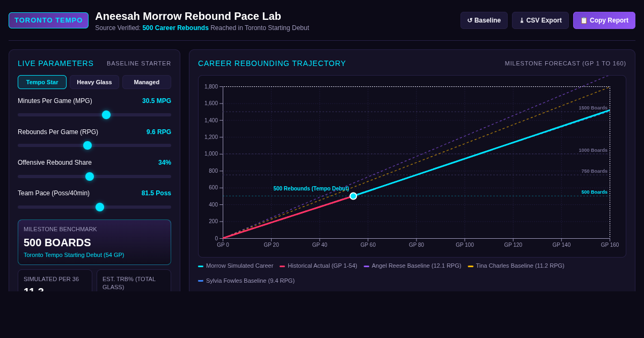Click the Offensive Rebound Share slider handle
Image resolution: width=644 pixels, height=338 pixels.
coord(90,177)
